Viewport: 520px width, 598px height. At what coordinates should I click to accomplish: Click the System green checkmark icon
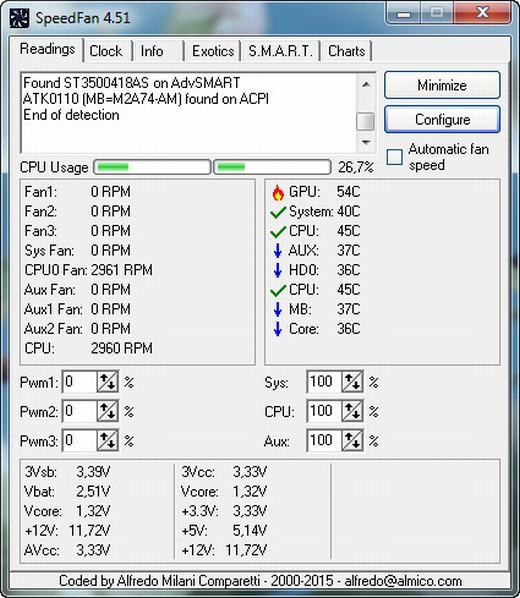click(x=278, y=212)
